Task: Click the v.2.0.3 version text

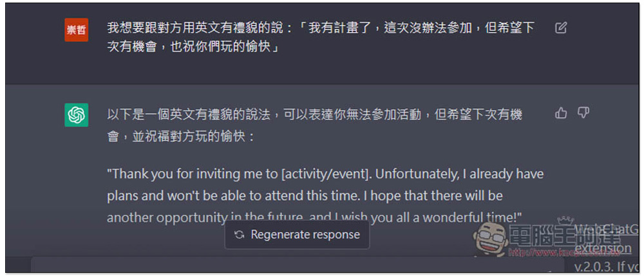Action: pos(605,266)
